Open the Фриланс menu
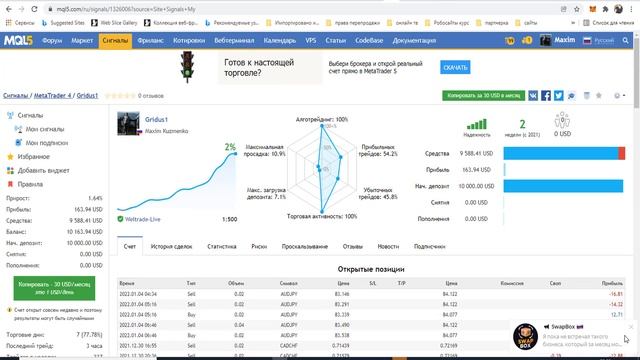The height and width of the screenshot is (360, 640). [x=150, y=40]
